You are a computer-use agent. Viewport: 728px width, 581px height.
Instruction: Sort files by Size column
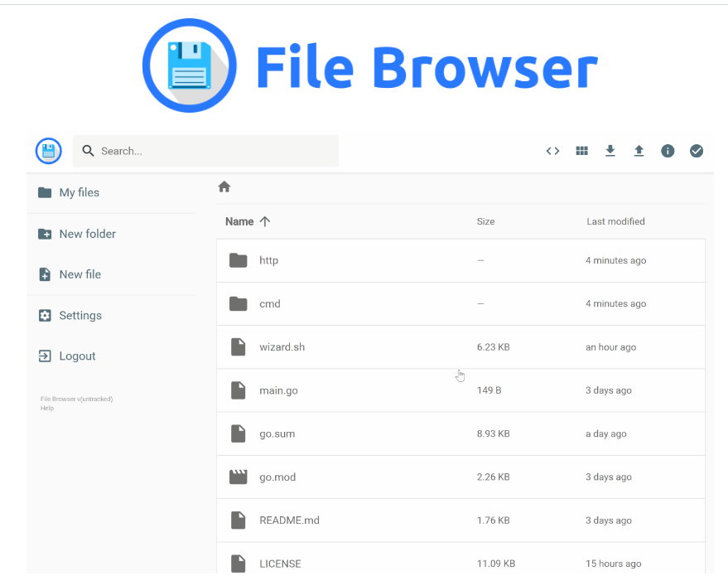(x=485, y=221)
